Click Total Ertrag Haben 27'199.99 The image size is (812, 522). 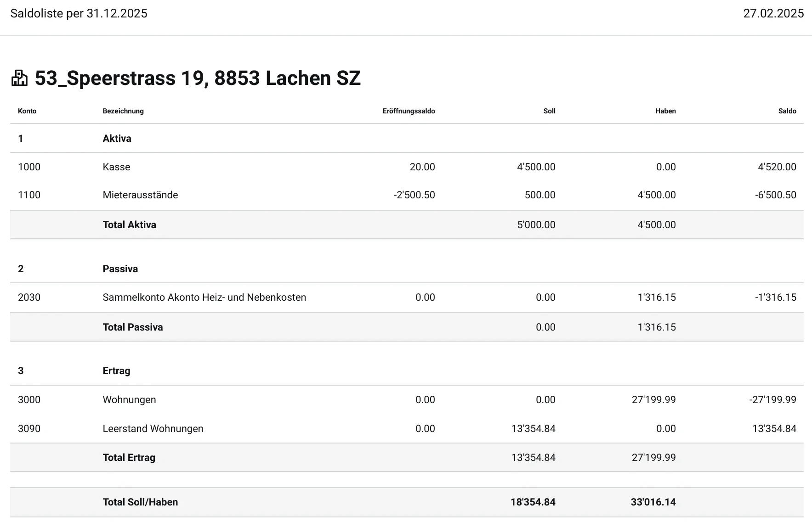pos(653,458)
